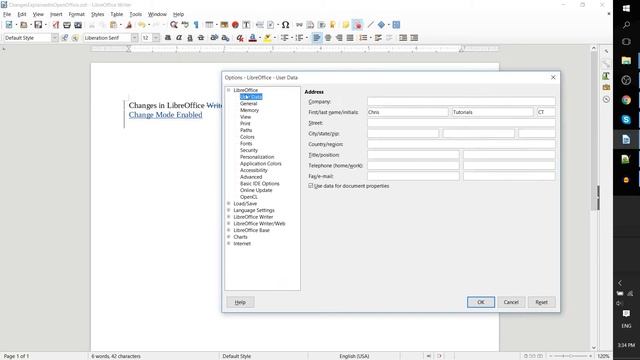The height and width of the screenshot is (360, 640).
Task: Click the Insert Comment sticky-note icon
Action: [346, 25]
